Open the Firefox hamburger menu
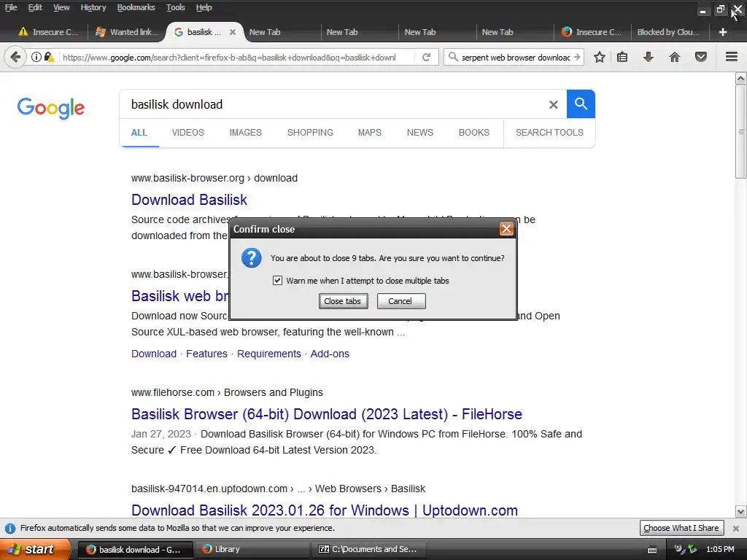Image resolution: width=747 pixels, height=560 pixels. [732, 57]
